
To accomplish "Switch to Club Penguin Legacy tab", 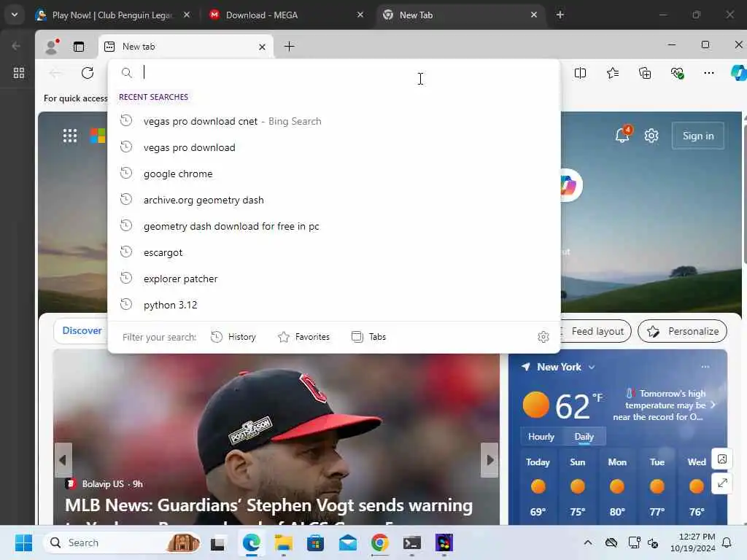I will tap(113, 15).
